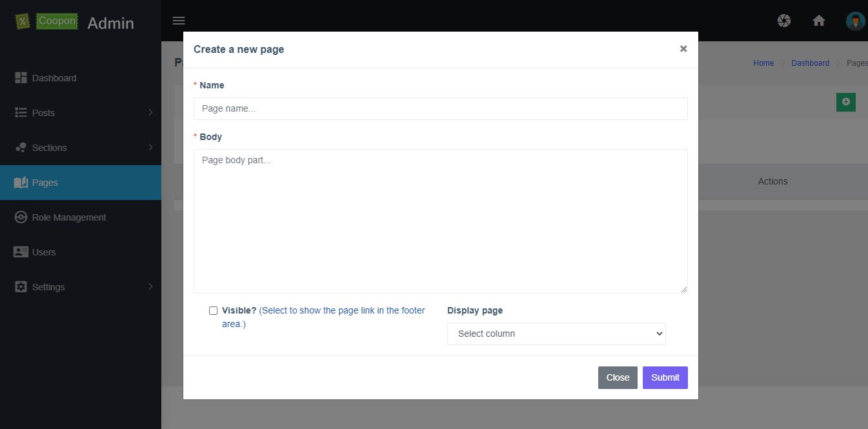Go to home via house icon
The width and height of the screenshot is (868, 429).
(819, 21)
